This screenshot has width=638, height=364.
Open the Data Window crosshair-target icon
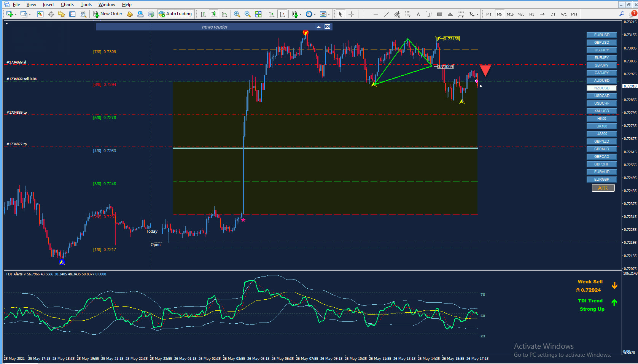pyautogui.click(x=51, y=14)
